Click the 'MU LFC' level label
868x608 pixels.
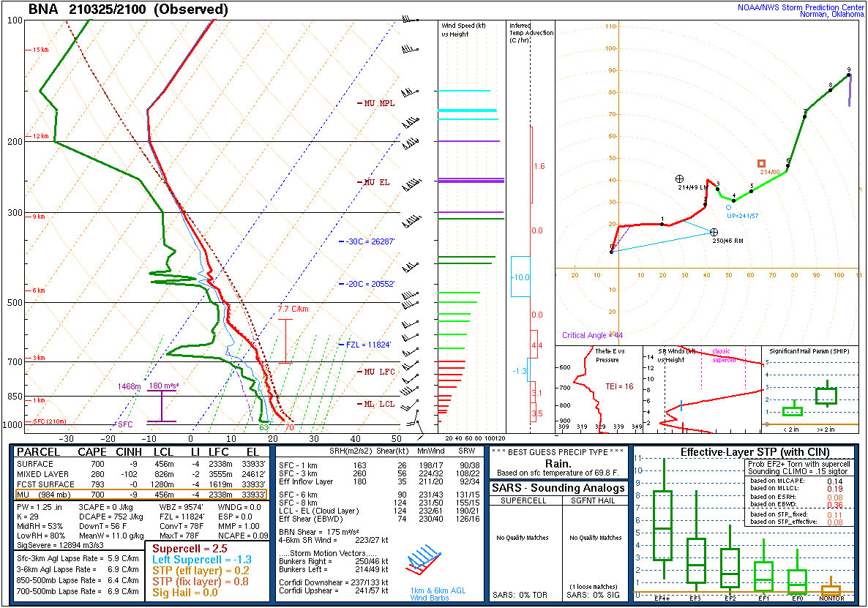(379, 372)
